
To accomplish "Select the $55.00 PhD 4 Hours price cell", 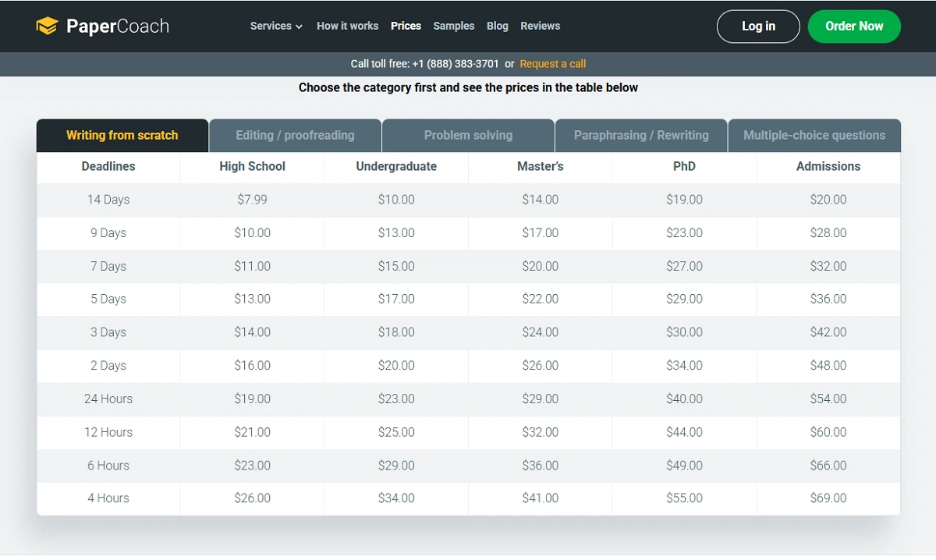I will 684,498.
